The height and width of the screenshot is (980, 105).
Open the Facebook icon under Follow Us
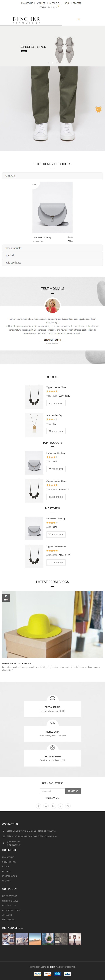pyautogui.click(x=39, y=806)
